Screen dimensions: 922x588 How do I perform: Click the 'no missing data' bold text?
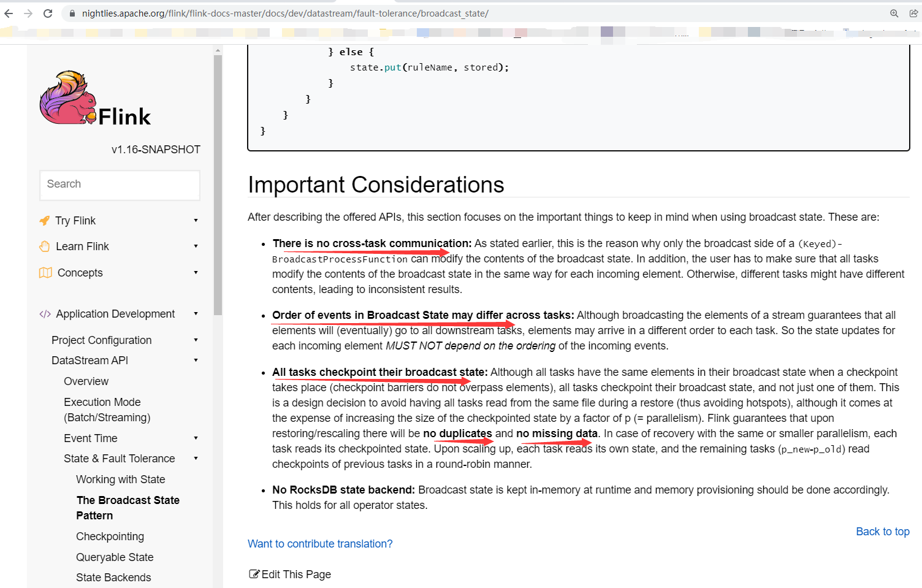tap(557, 433)
